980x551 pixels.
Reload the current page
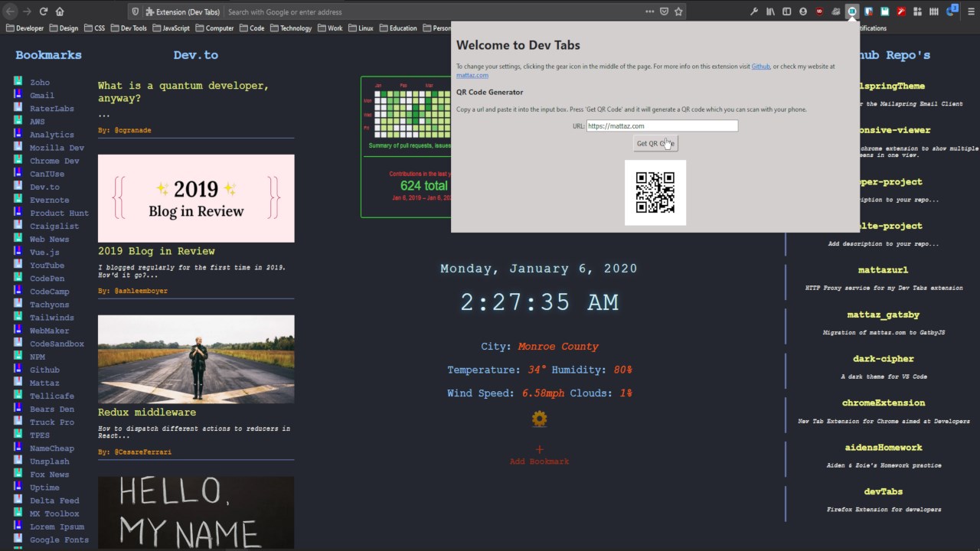pyautogui.click(x=44, y=11)
